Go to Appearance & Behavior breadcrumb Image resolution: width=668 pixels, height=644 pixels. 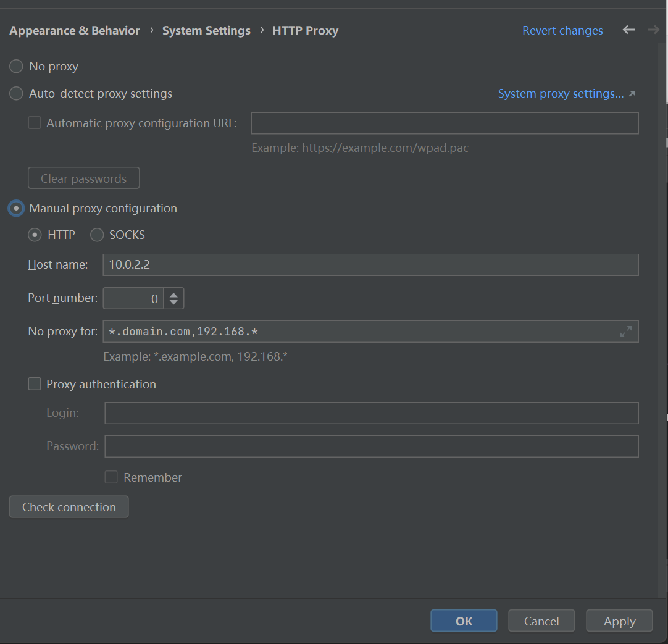point(75,30)
